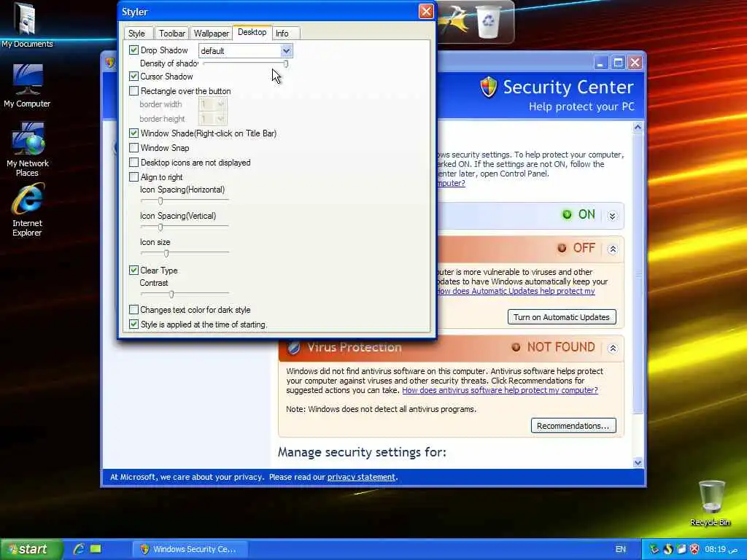Viewport: 747px width, 560px height.
Task: Open the Recycle Bin desktop icon
Action: pos(711,503)
